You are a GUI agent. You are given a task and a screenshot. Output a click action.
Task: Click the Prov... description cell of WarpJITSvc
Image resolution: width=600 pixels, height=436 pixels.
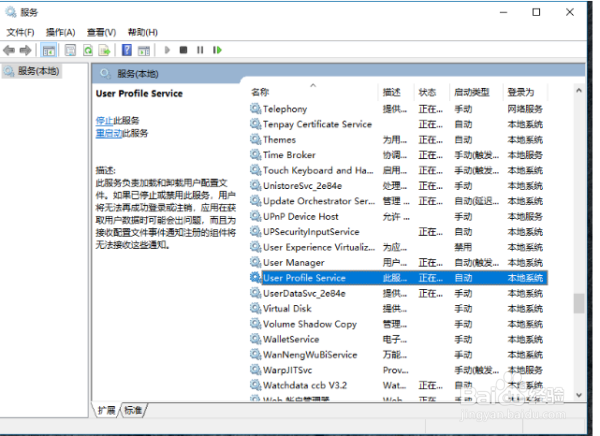[395, 370]
